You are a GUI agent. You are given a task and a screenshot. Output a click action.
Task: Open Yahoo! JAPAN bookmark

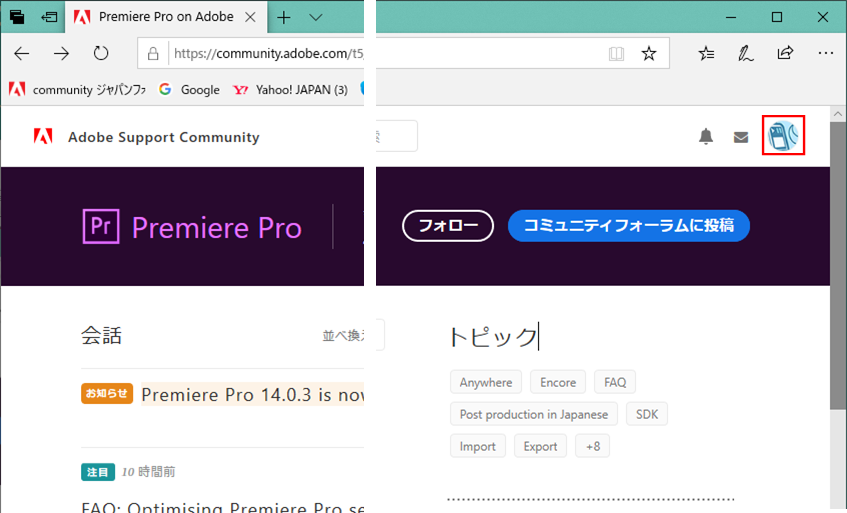[290, 90]
